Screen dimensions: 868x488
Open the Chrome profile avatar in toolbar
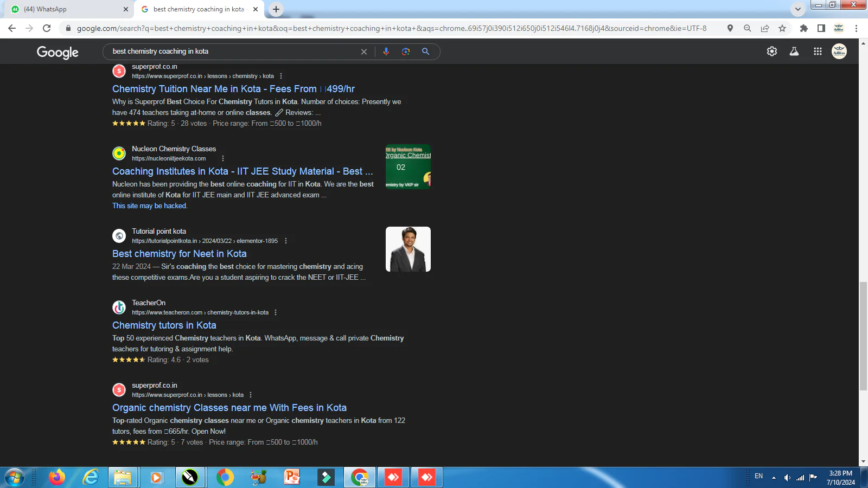(839, 28)
